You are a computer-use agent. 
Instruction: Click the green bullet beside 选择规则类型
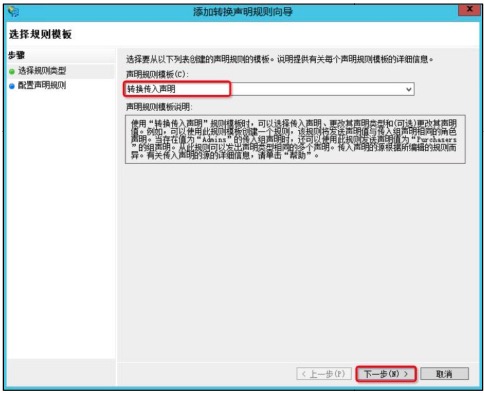coord(12,71)
